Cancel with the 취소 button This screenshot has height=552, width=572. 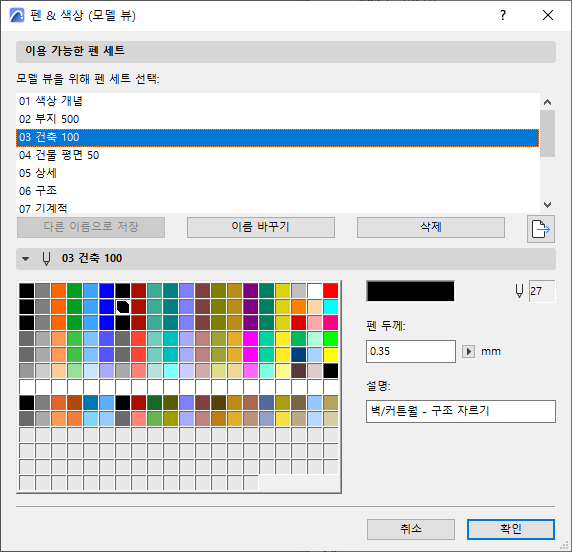411,529
